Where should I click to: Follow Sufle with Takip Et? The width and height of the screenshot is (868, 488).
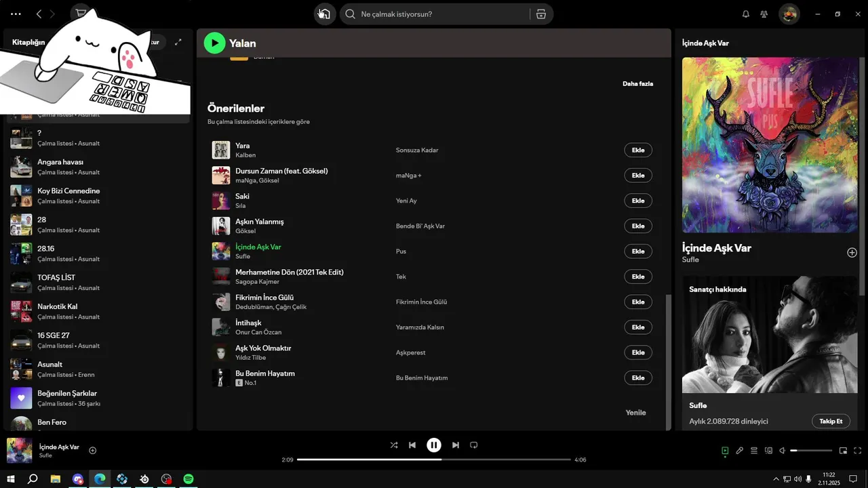(x=831, y=421)
